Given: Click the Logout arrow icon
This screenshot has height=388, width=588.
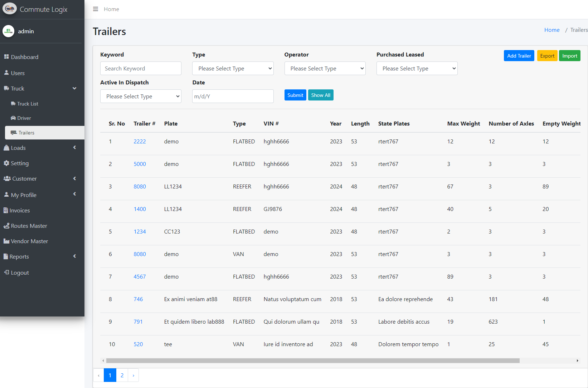Looking at the screenshot, I should (6, 272).
